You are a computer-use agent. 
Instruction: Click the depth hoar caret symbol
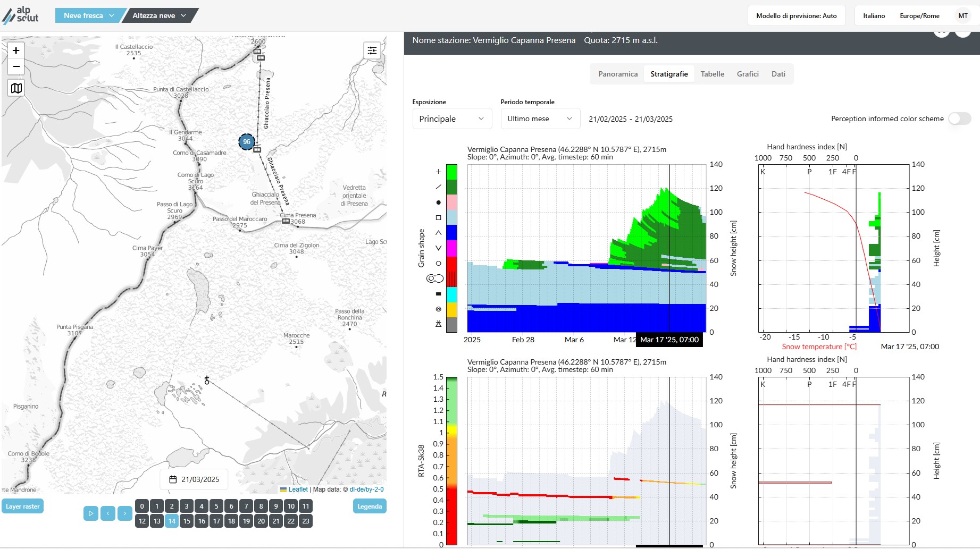coord(438,233)
